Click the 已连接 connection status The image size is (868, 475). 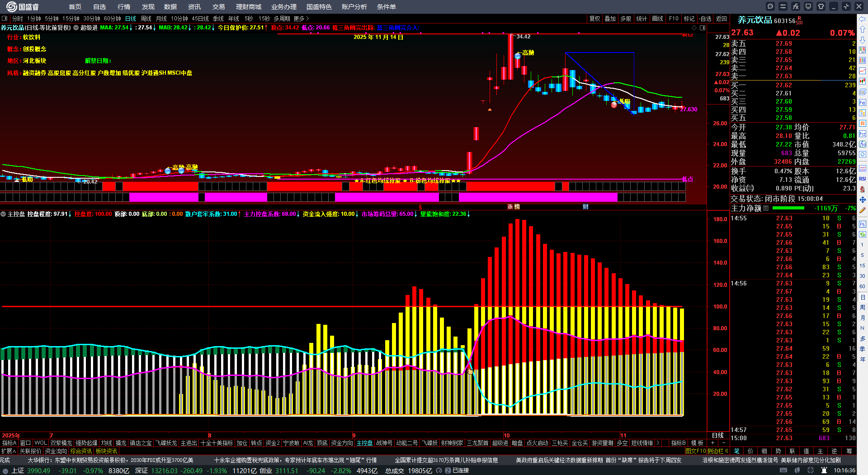click(461, 470)
